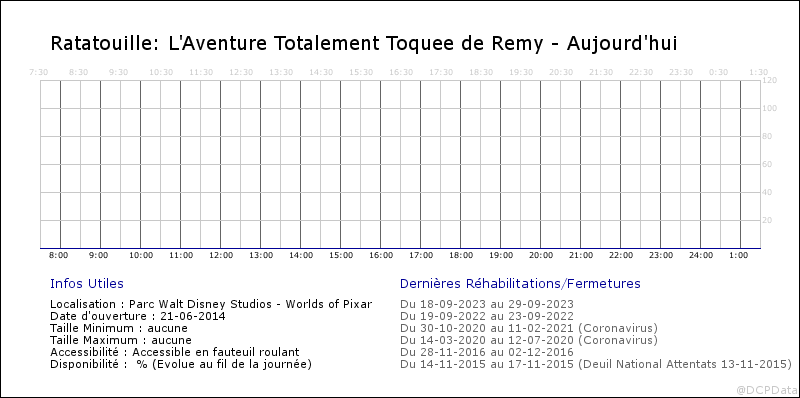
Task: Click the 9:30 top axis label
Action: pyautogui.click(x=119, y=72)
